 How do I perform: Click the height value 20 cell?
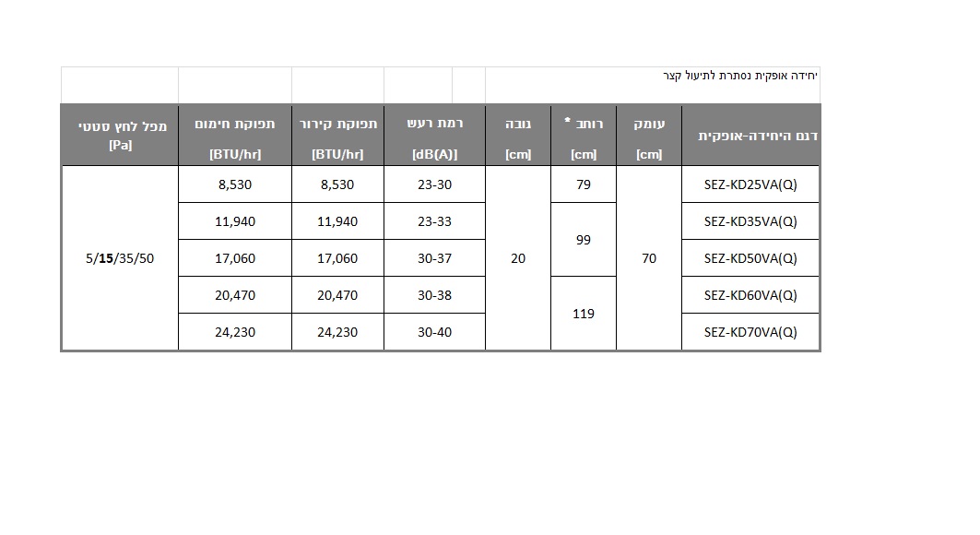click(518, 258)
